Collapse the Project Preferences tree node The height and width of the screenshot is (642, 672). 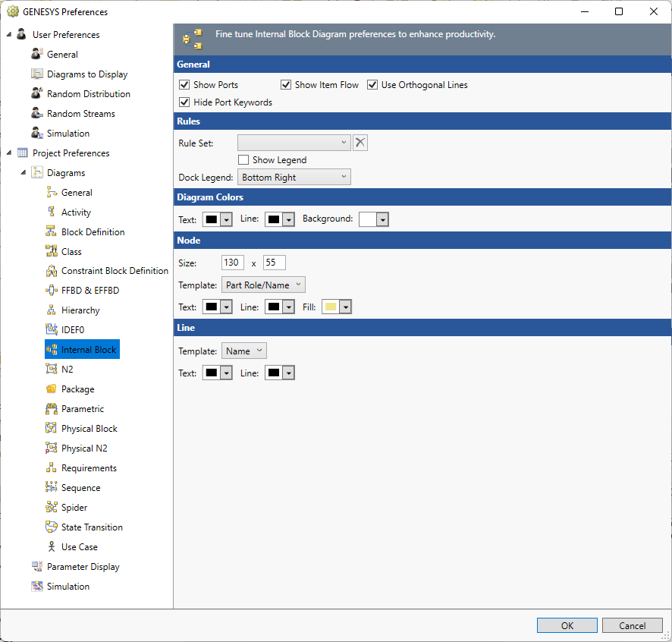click(x=9, y=153)
